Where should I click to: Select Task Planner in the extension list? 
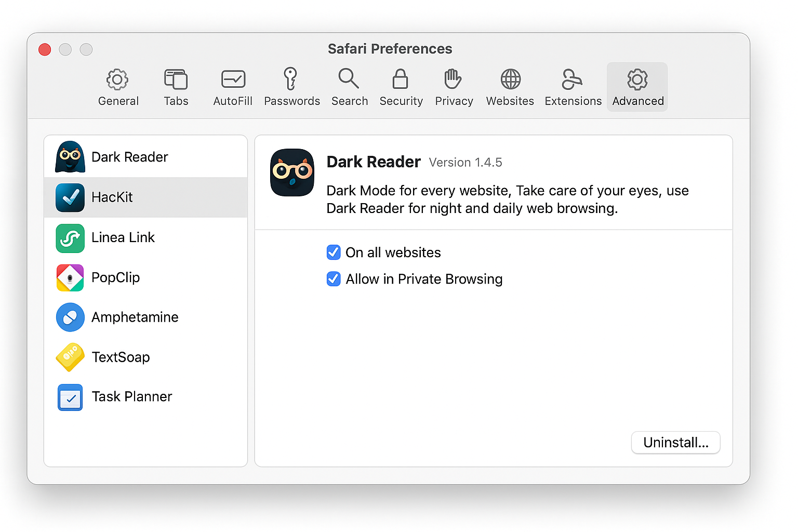(132, 397)
